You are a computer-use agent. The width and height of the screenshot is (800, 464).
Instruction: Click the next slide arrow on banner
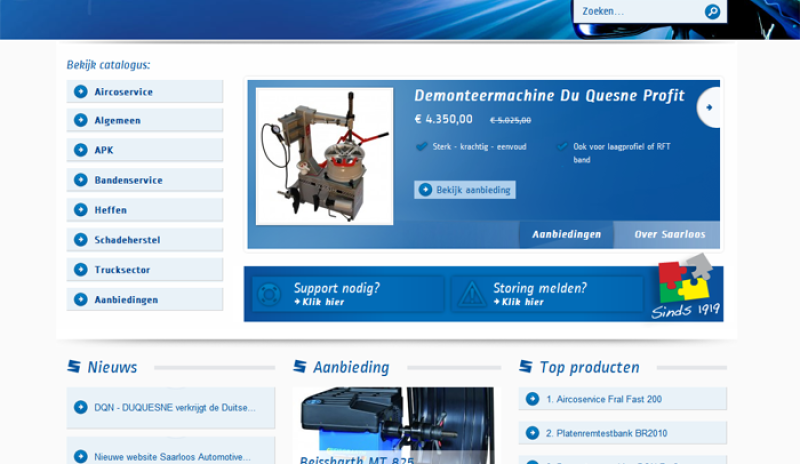(x=709, y=107)
